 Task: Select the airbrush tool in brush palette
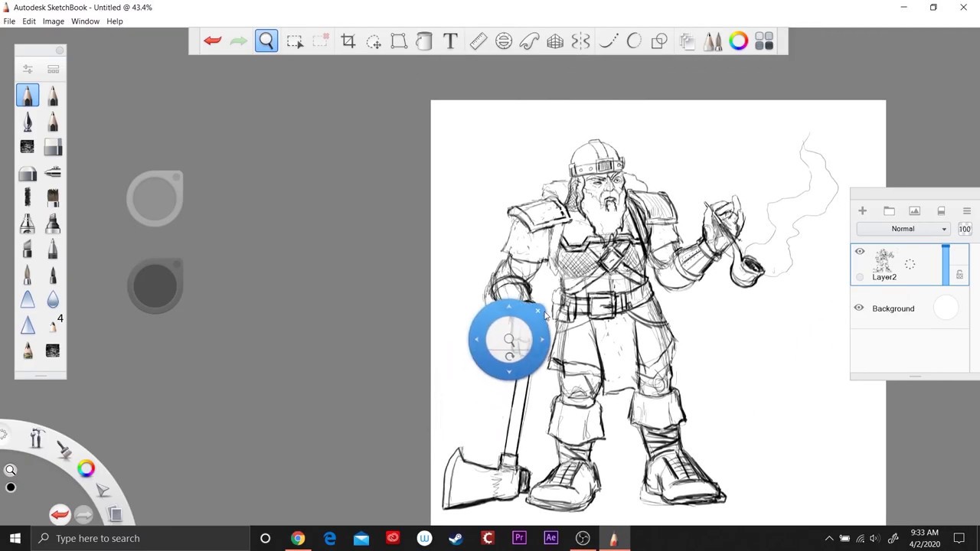53,173
